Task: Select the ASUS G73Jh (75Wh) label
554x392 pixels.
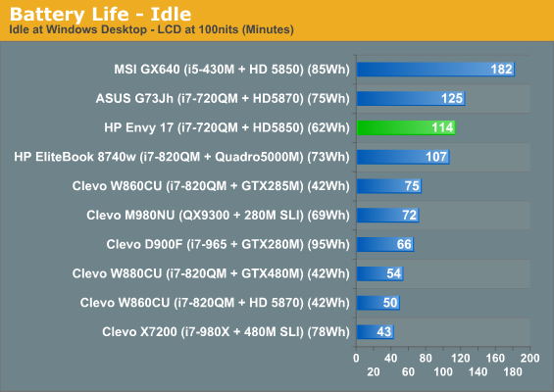Action: [223, 99]
